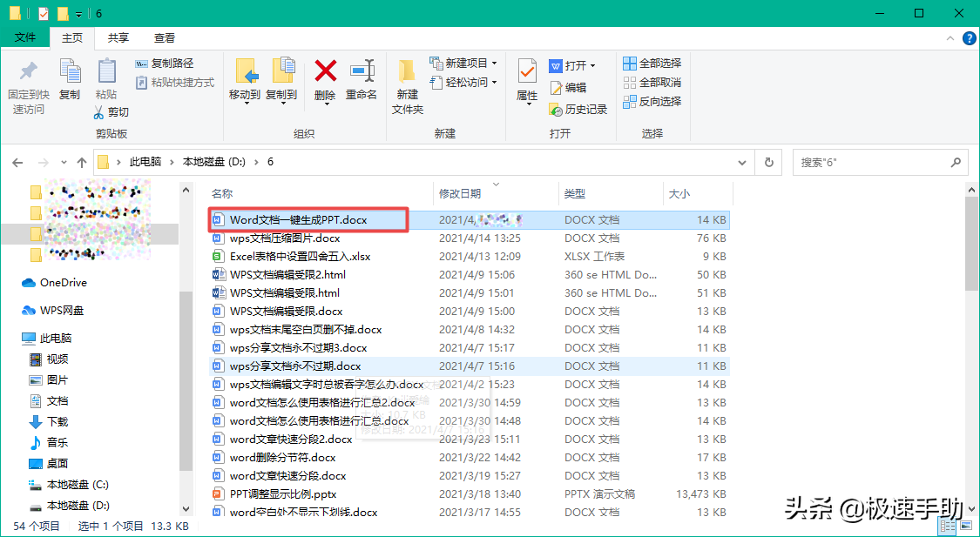The height and width of the screenshot is (537, 980).
Task: Click the Forward navigation arrow
Action: [44, 163]
